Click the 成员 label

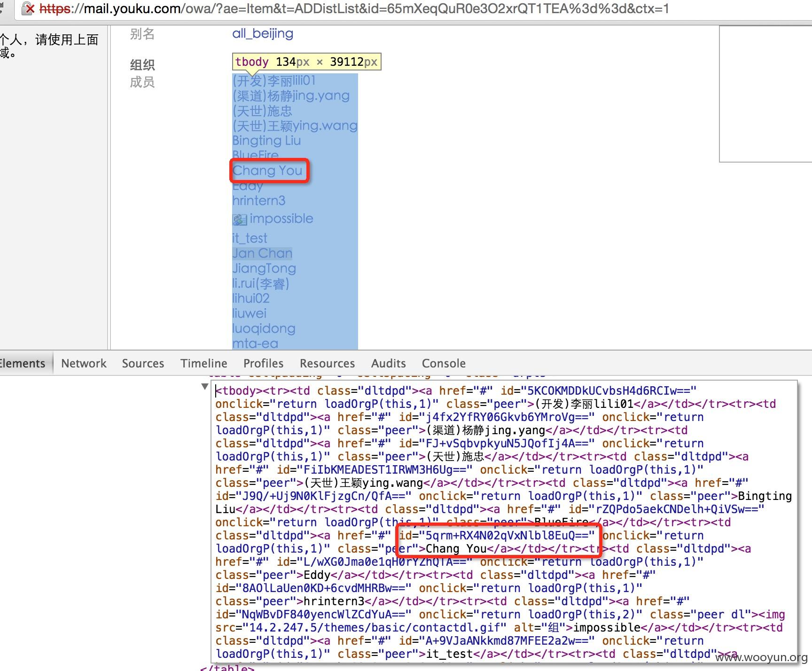point(142,82)
